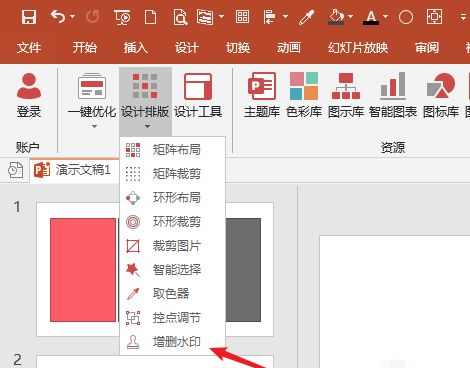Viewport: 470px width, 368px height.
Task: Switch to the 设计 ribbon tab
Action: pos(187,48)
